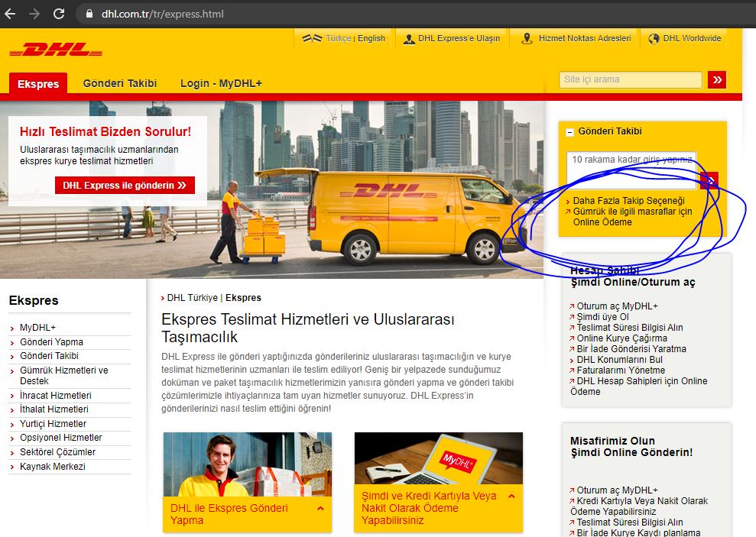Viewport: 756px width, 537px height.
Task: Open Teslimat Süresi Bilgisi Alın under Misafirimiz Olun
Action: (x=630, y=522)
